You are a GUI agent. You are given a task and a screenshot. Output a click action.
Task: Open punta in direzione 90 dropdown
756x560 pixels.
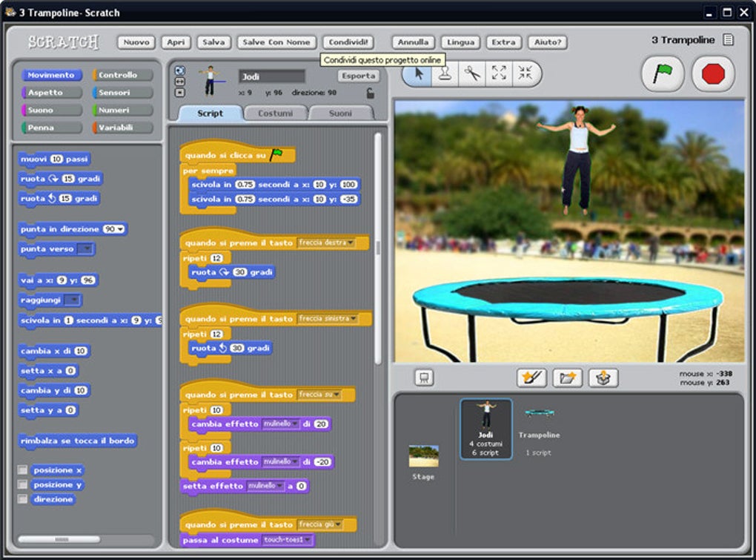[x=120, y=229]
